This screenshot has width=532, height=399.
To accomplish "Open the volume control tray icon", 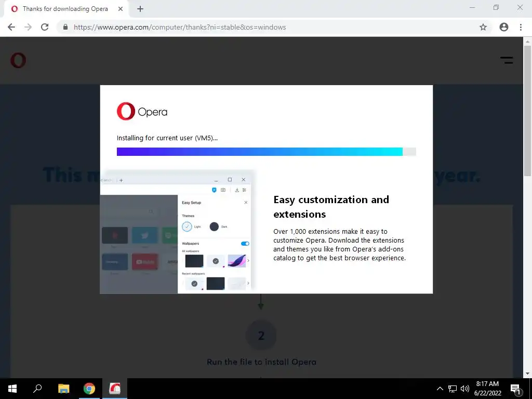I will coord(465,389).
